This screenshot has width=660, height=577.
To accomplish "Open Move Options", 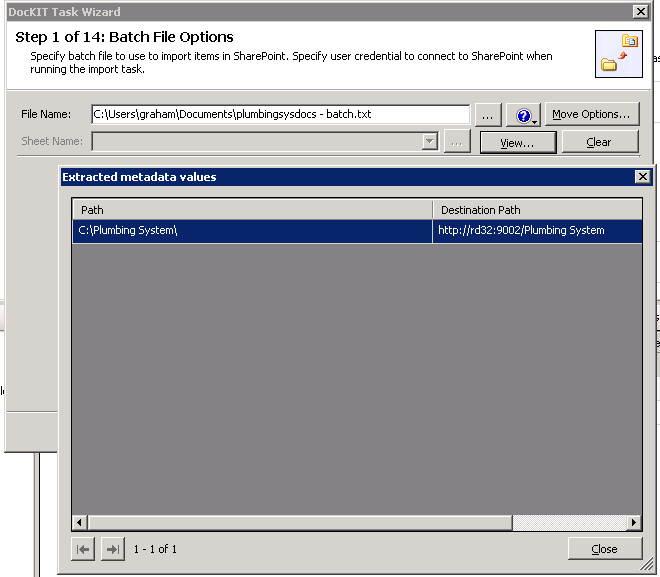I will (x=591, y=114).
